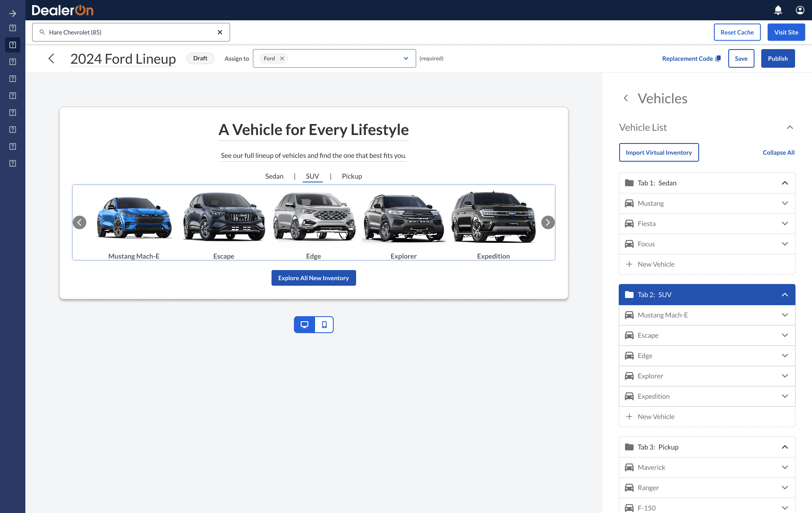Open the notifications bell

tap(778, 10)
